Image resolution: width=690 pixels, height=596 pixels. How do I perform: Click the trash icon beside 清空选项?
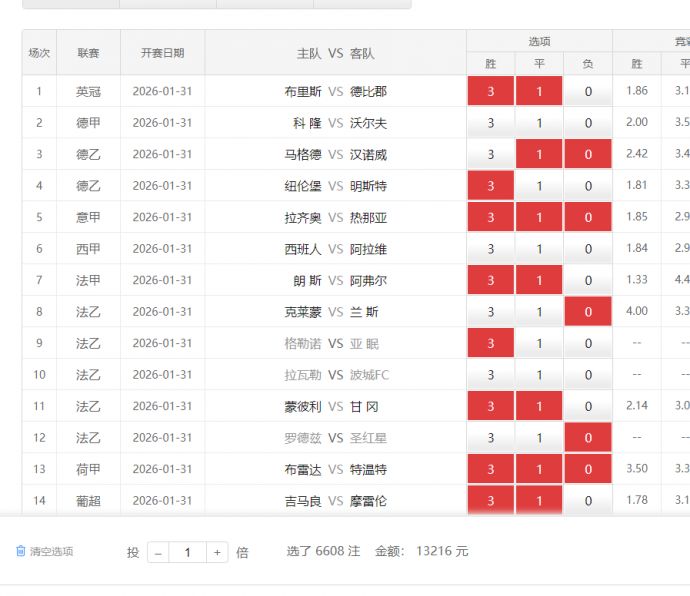point(21,552)
